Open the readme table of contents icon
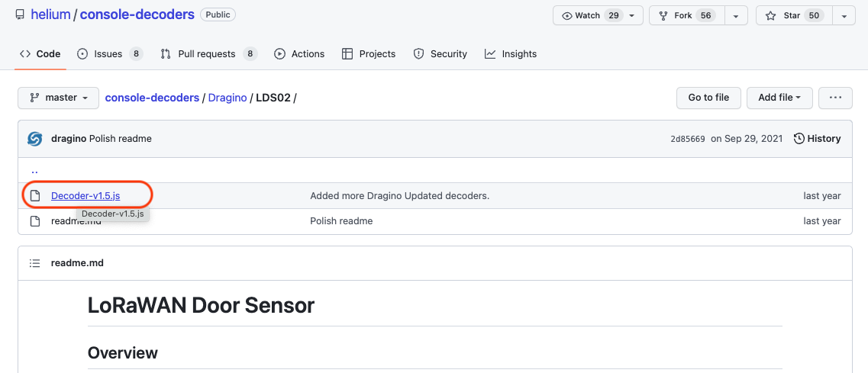The height and width of the screenshot is (373, 868). click(34, 263)
